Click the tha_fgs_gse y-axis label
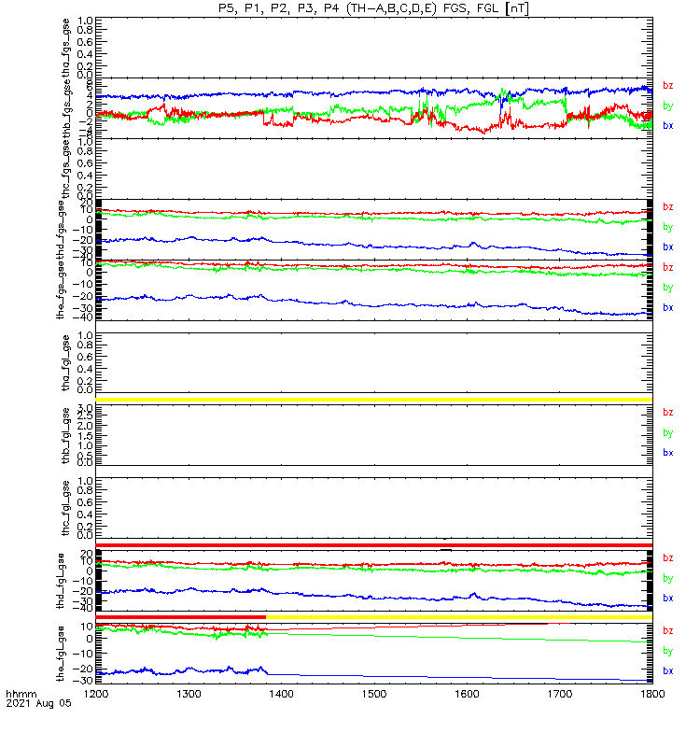This screenshot has height=747, width=700. [65, 48]
